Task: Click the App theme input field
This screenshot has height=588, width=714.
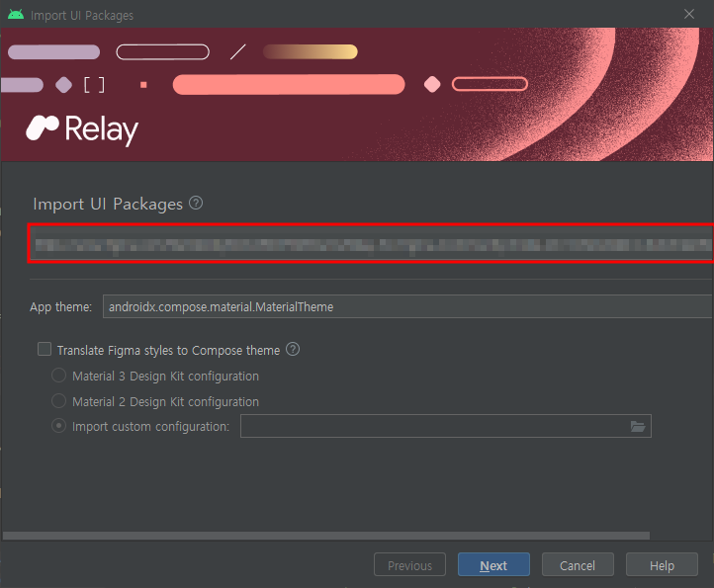Action: (408, 306)
